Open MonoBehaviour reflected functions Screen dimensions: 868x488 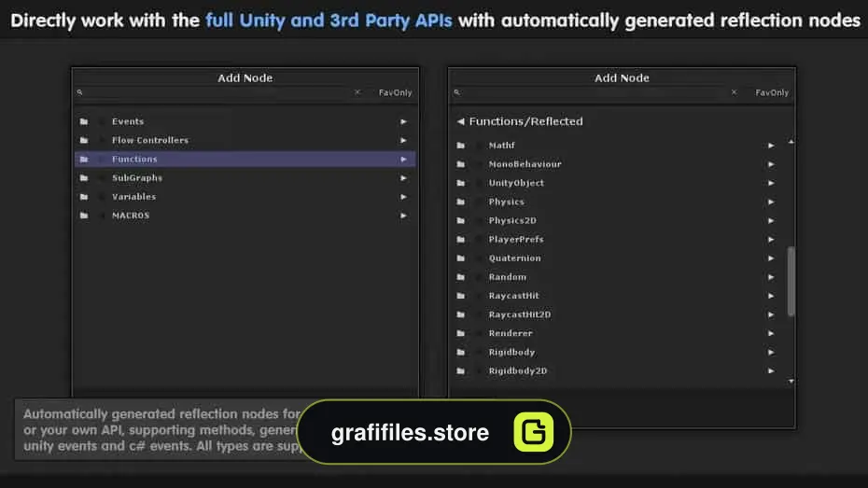pyautogui.click(x=617, y=164)
